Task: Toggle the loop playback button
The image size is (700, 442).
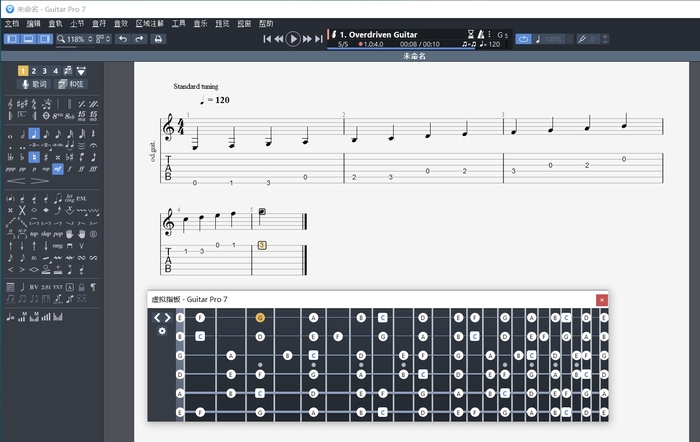Action: click(525, 39)
